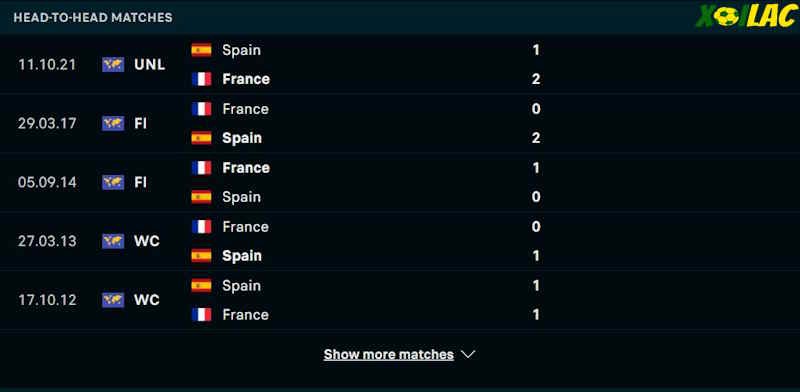The width and height of the screenshot is (800, 392).
Task: Click the France flag in the 05.09.14 match
Action: point(202,167)
